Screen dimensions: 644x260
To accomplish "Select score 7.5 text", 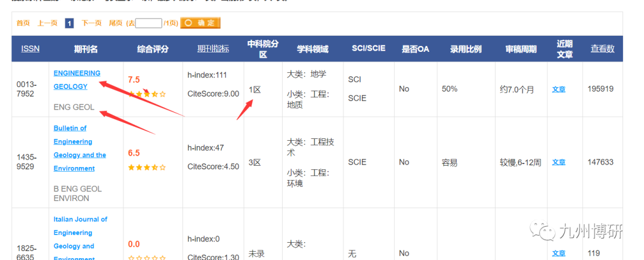I will pyautogui.click(x=134, y=80).
